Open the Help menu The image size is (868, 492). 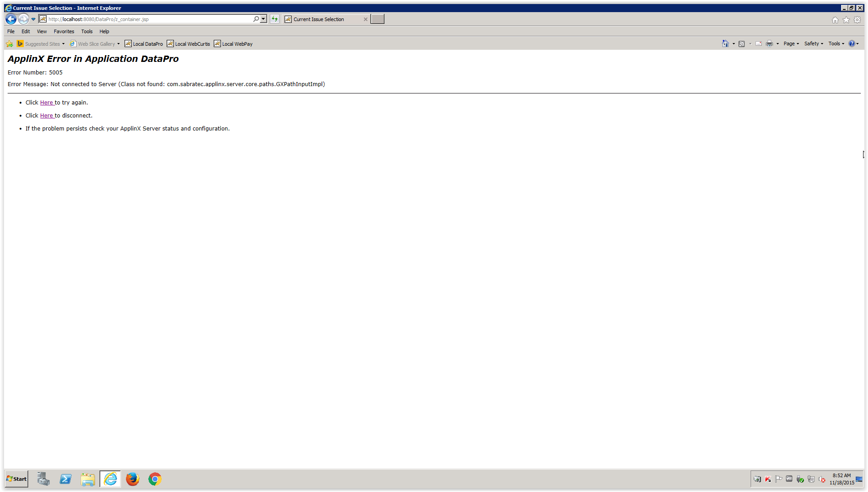coord(104,31)
